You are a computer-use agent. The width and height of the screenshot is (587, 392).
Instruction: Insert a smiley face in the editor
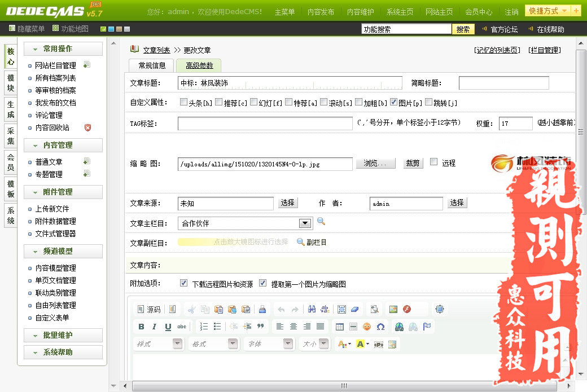[366, 327]
